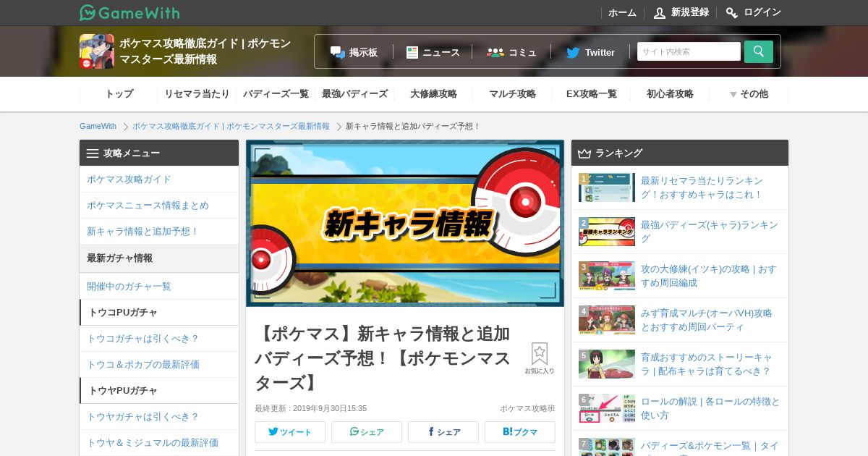Open ポケマス攻略ガイド in the sidebar
The height and width of the screenshot is (456, 868).
(159, 180)
